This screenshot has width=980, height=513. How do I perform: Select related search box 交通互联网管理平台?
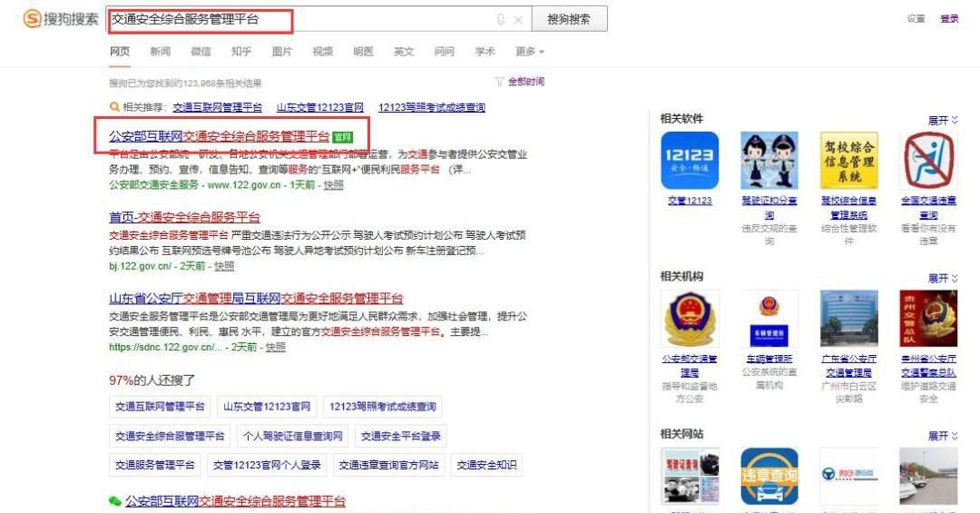(160, 407)
